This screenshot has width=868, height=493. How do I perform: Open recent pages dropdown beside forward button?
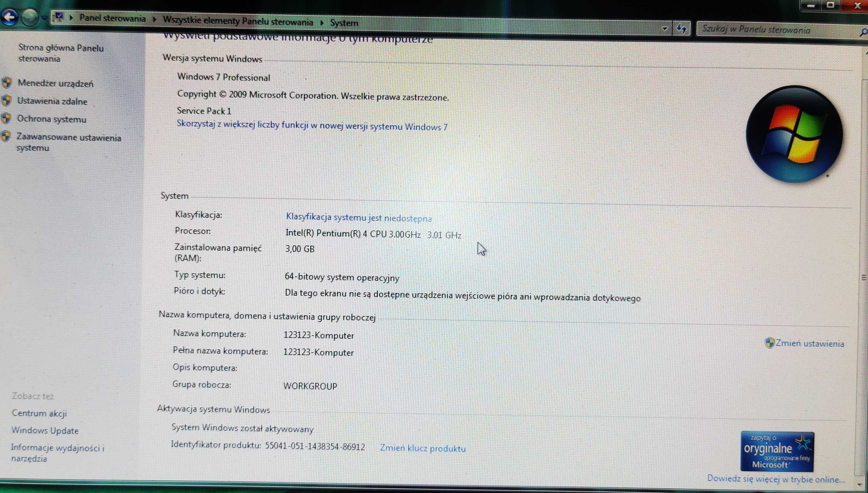tap(44, 18)
